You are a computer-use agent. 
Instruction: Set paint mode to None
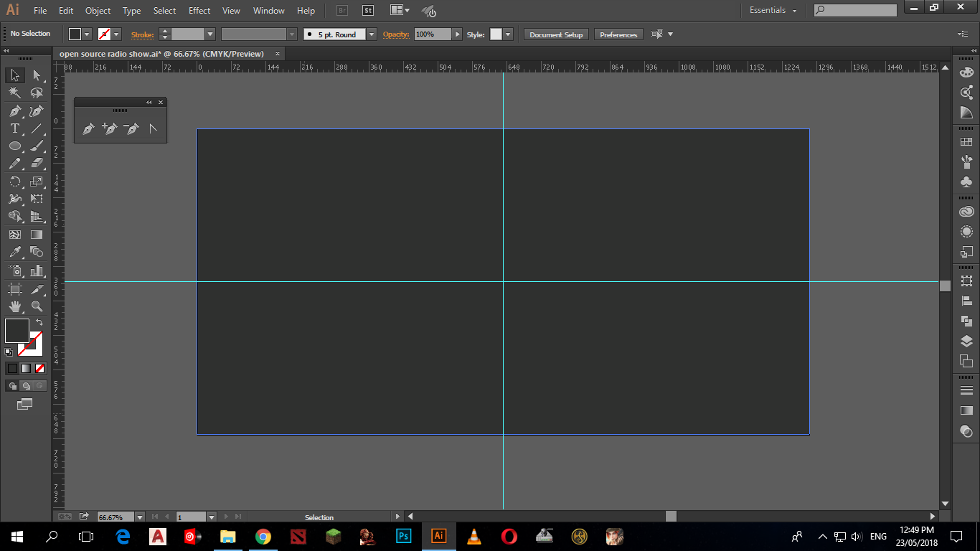pyautogui.click(x=40, y=368)
